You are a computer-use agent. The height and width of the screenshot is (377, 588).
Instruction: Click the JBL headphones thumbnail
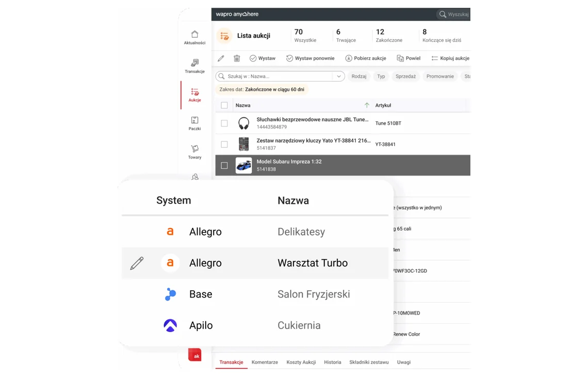(244, 123)
